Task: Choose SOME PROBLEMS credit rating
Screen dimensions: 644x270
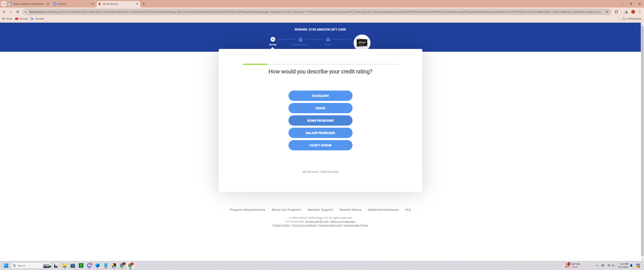Action: [x=320, y=121]
